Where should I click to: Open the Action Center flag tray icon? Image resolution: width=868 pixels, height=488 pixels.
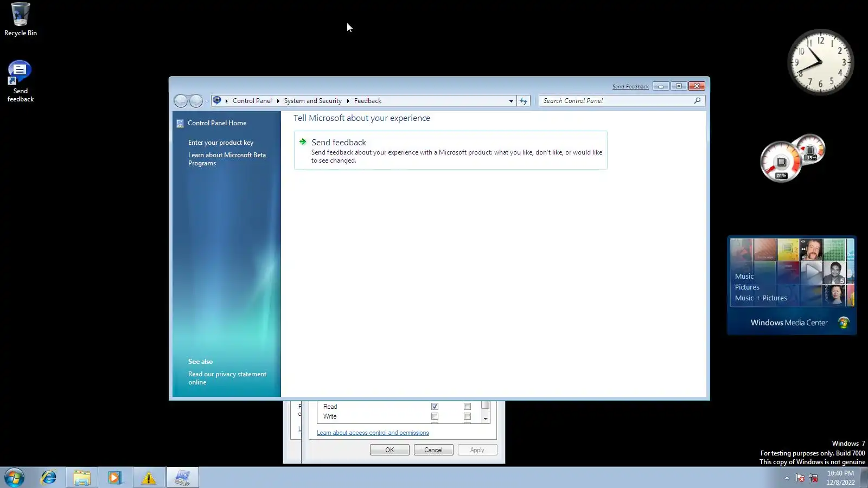[x=800, y=478]
